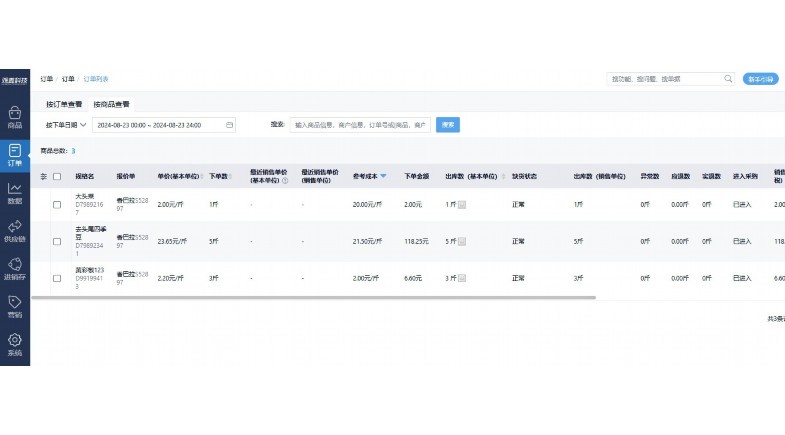Check the row for 菌彩椒123
Screen dimensions: 785x435
click(x=57, y=278)
